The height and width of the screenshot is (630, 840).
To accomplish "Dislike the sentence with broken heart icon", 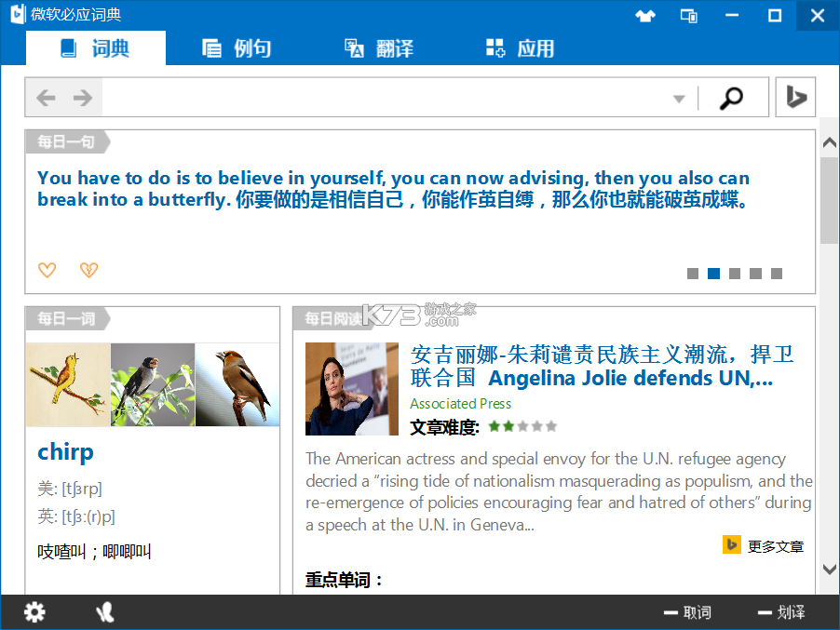I will point(88,270).
